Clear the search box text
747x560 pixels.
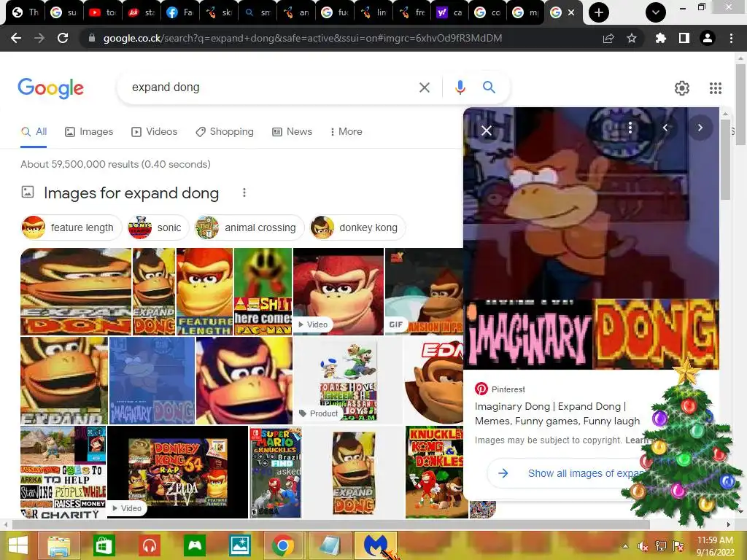pos(424,87)
